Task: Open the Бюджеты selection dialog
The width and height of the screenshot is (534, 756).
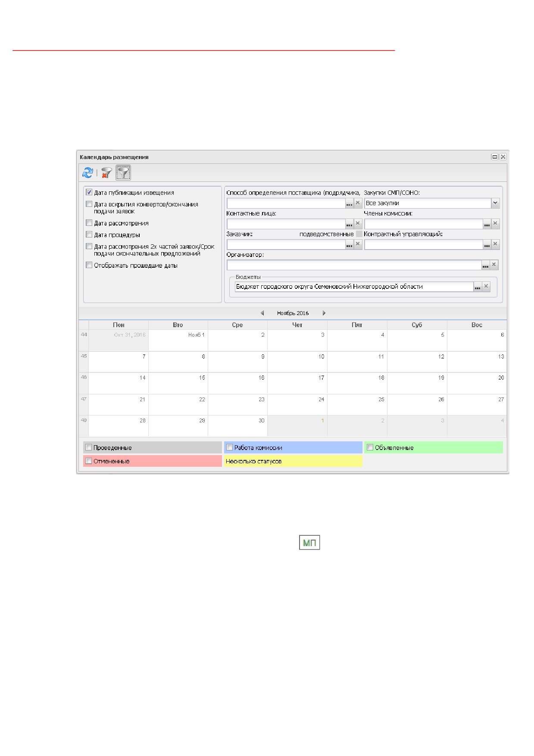Action: (x=478, y=287)
